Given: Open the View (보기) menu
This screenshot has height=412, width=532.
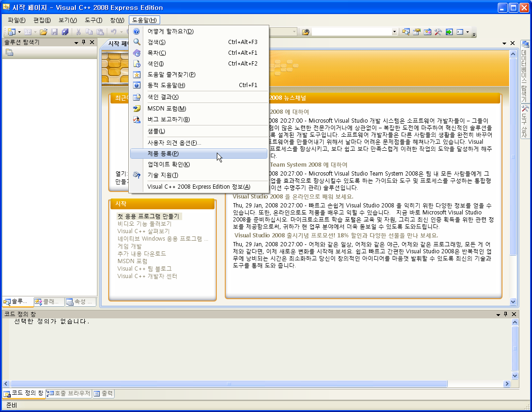Looking at the screenshot, I should (68, 20).
